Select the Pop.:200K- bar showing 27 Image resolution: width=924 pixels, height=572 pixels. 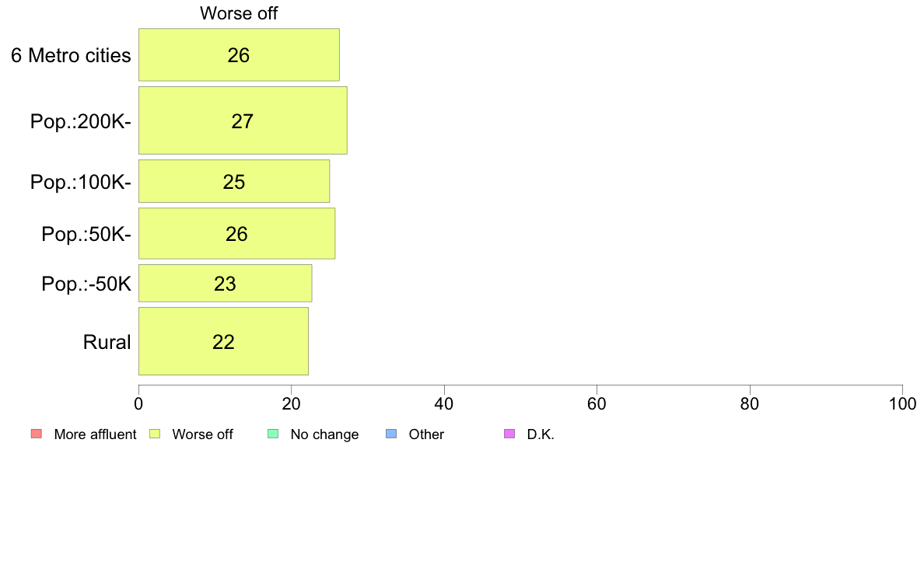pos(243,120)
